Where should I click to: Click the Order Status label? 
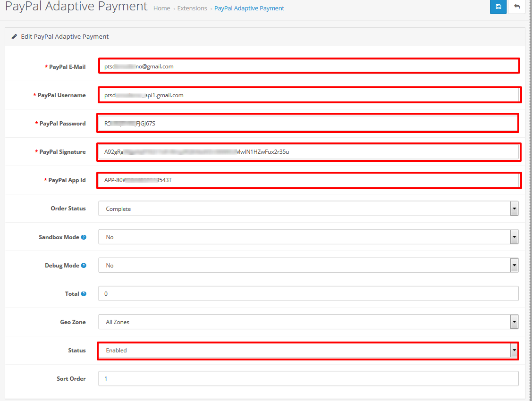(68, 209)
